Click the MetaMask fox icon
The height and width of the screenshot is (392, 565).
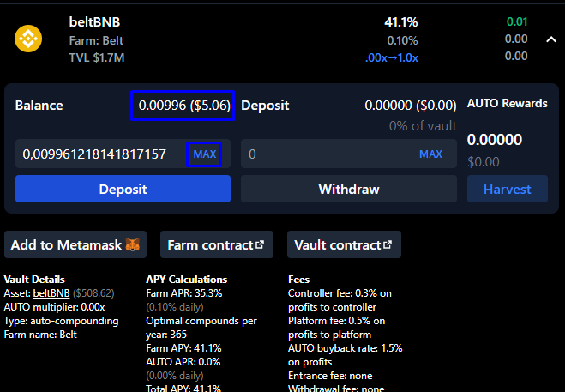click(x=133, y=245)
